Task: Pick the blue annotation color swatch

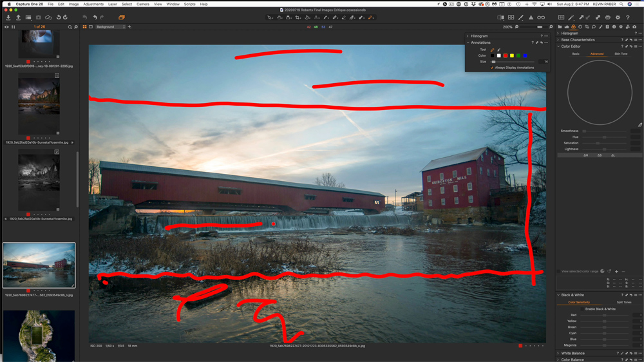Action: (x=525, y=56)
